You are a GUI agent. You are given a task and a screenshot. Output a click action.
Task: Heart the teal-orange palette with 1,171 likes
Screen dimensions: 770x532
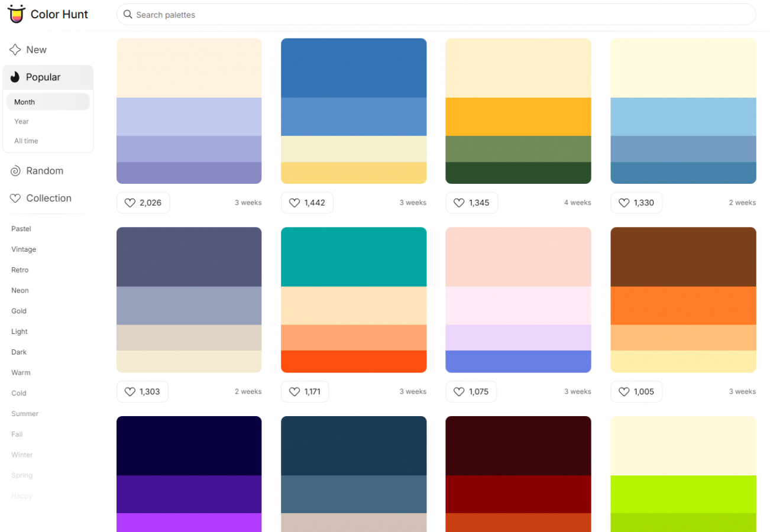(x=305, y=391)
